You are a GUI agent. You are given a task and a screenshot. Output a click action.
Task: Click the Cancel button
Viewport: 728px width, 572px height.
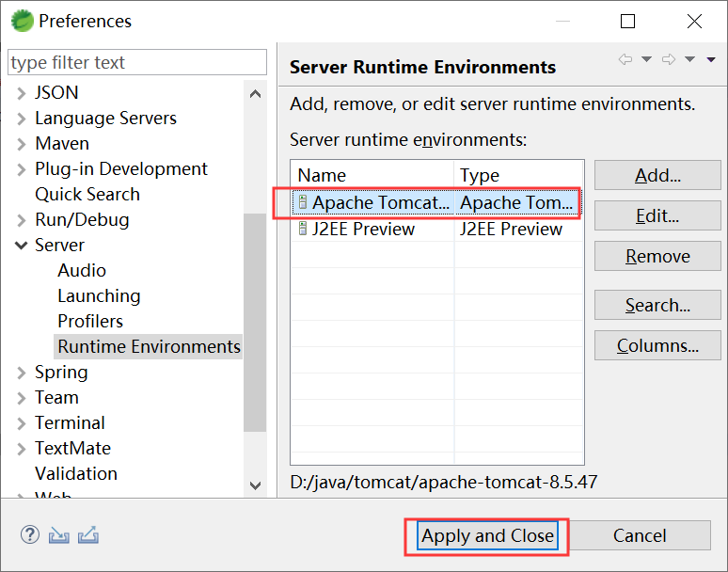(640, 535)
